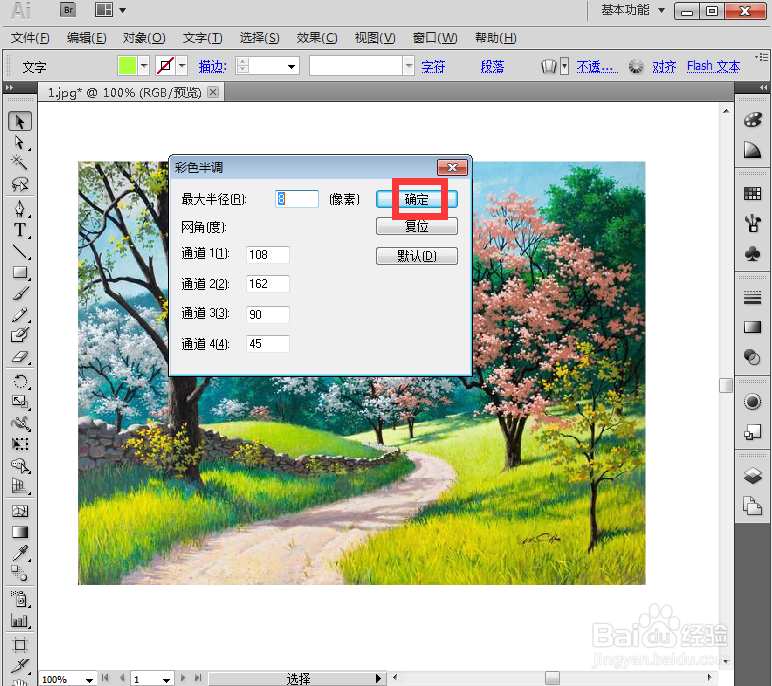772x686 pixels.
Task: Select the Eraser tool
Action: pyautogui.click(x=20, y=357)
